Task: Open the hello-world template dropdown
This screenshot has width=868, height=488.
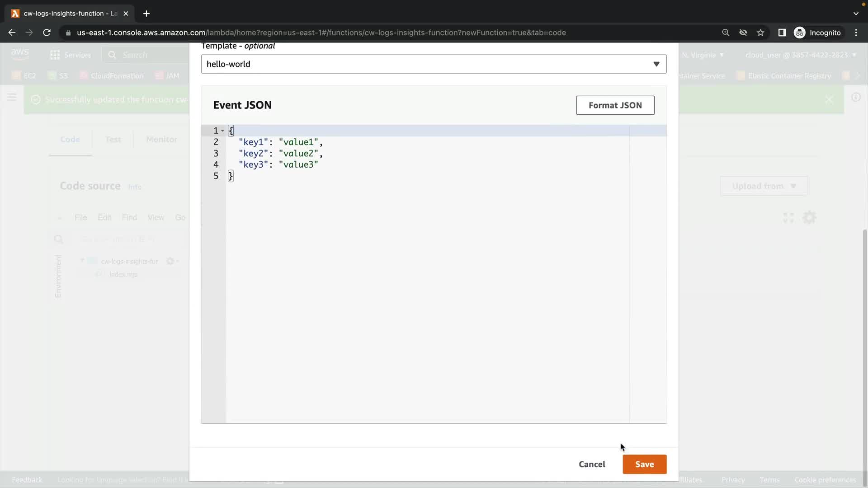Action: click(434, 64)
